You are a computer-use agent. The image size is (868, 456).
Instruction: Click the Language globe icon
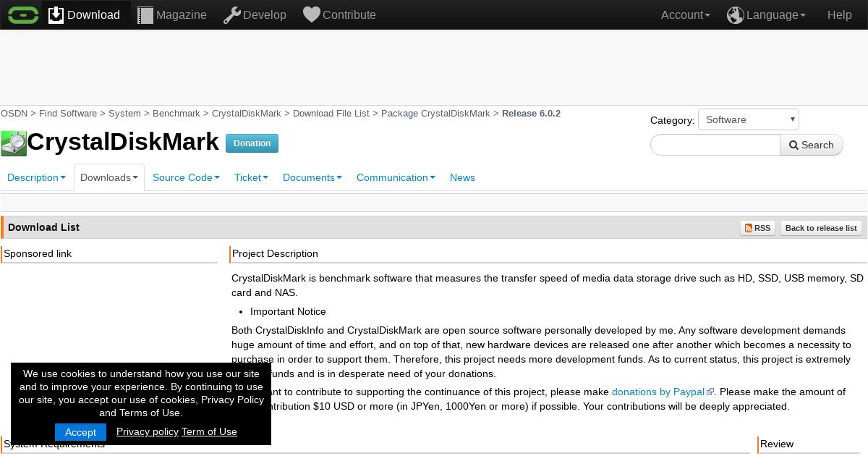[x=736, y=14]
